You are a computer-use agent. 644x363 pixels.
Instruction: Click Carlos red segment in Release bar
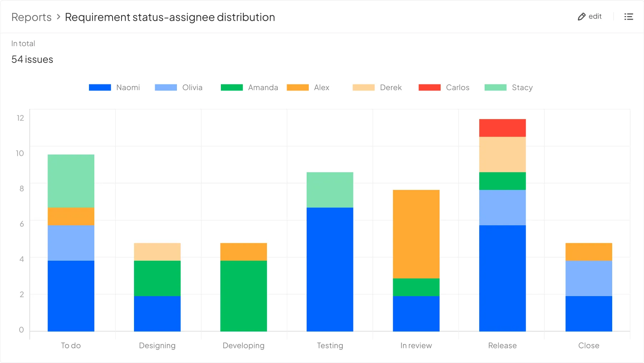coord(502,128)
